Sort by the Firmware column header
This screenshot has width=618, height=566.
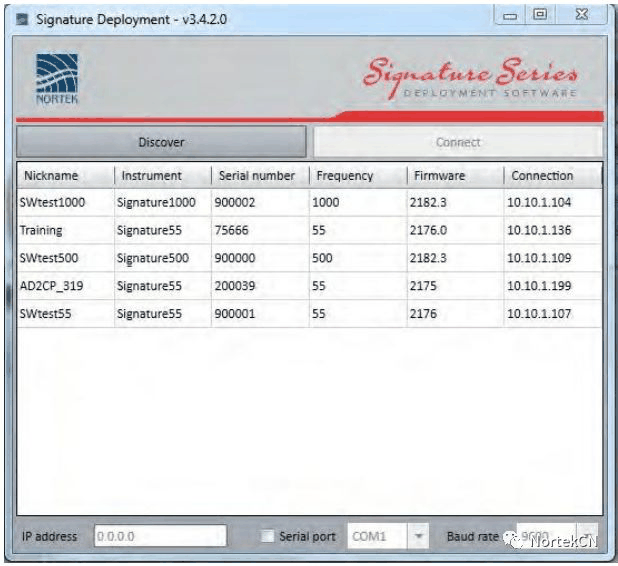[x=439, y=176]
